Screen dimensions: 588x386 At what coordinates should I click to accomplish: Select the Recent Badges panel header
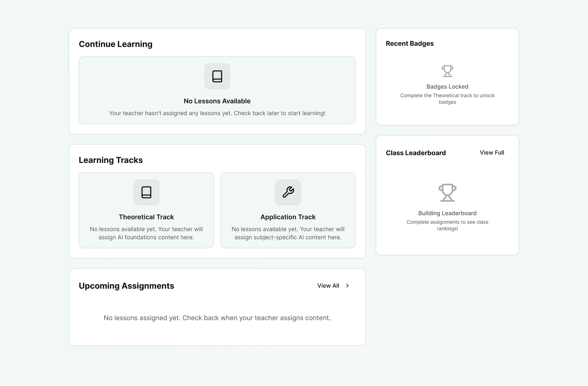[x=410, y=44]
